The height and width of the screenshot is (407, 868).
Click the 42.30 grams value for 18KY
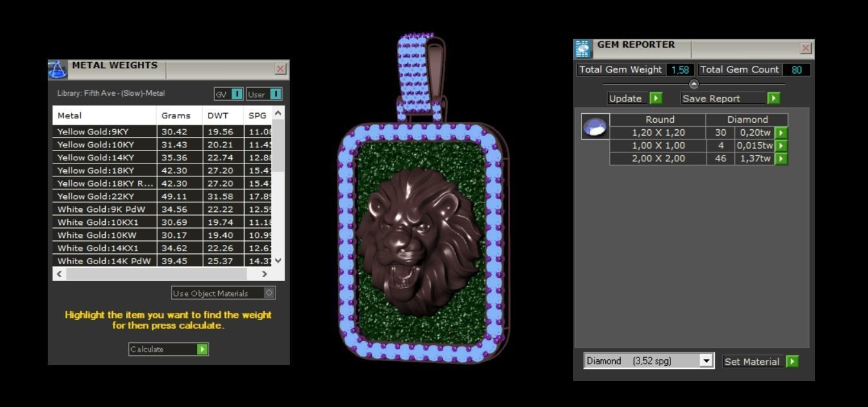(174, 171)
